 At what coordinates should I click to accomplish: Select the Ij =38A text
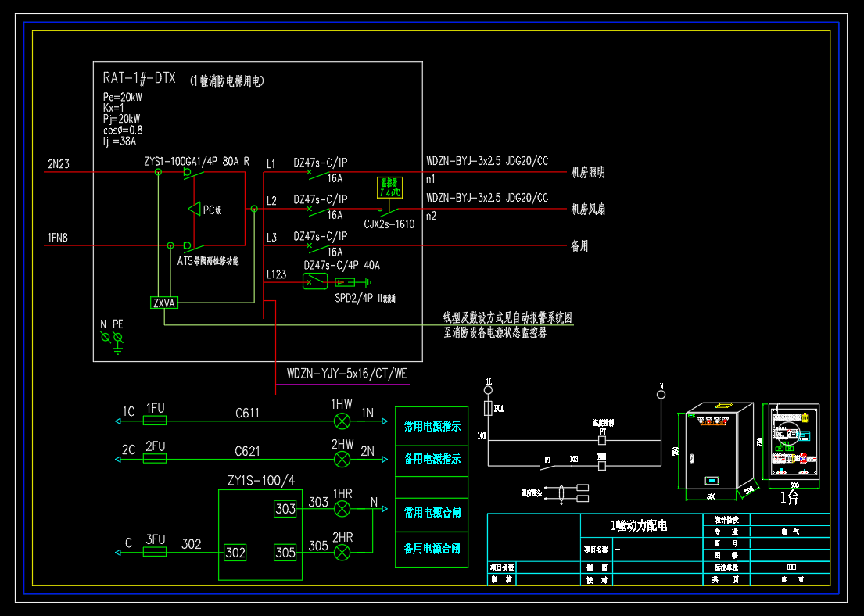[119, 141]
